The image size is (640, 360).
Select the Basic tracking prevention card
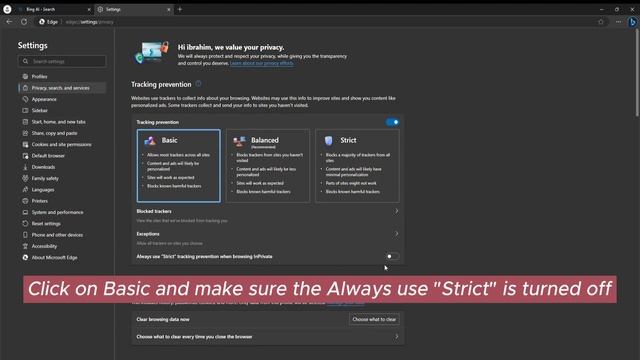pos(178,166)
